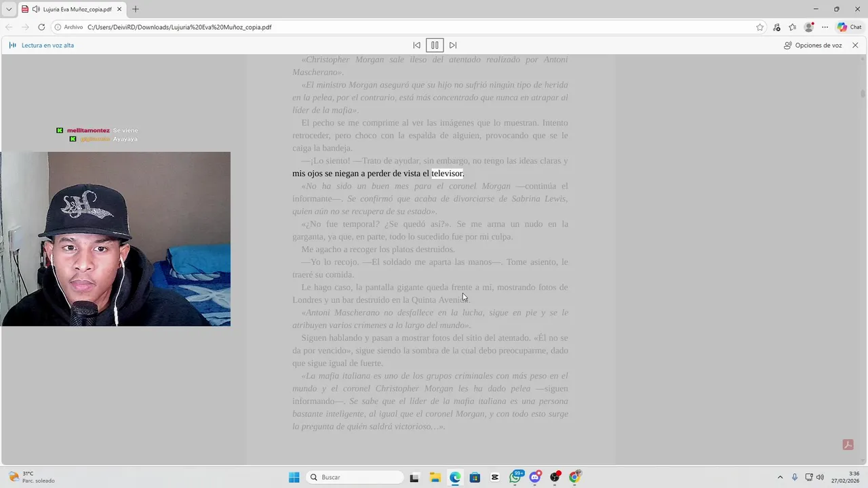The height and width of the screenshot is (488, 868).
Task: Open Task View on the taskbar
Action: tap(414, 477)
